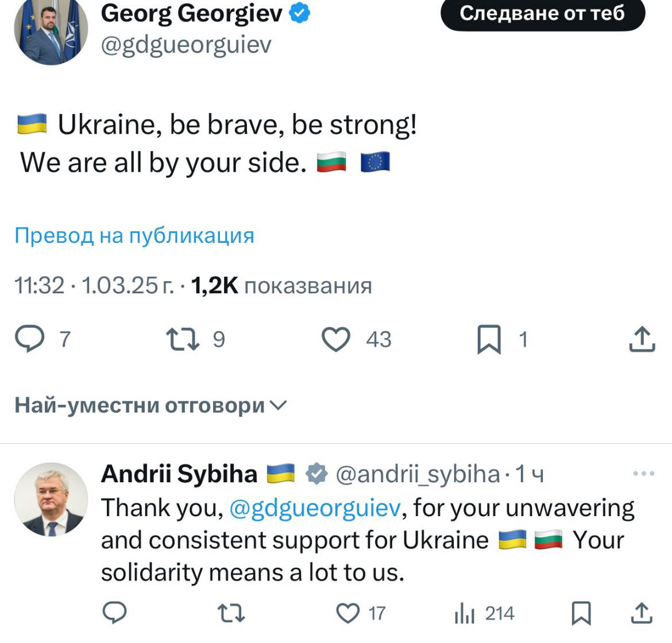Screen dimensions: 672x643
Task: Open the @andrii_sybiha handle
Action: 417,474
